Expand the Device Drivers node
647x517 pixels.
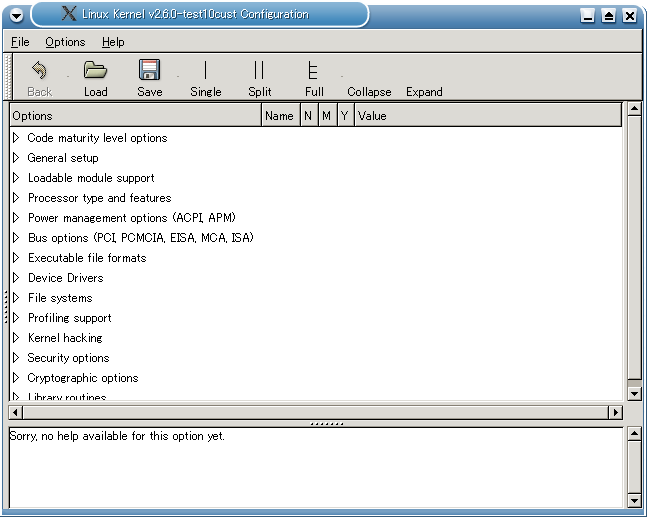(16, 278)
